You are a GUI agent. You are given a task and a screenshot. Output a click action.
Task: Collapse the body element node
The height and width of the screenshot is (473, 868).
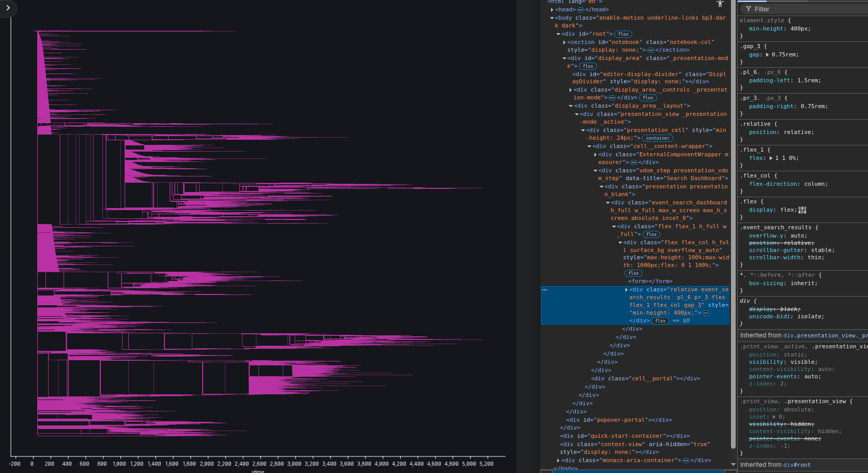tap(552, 18)
